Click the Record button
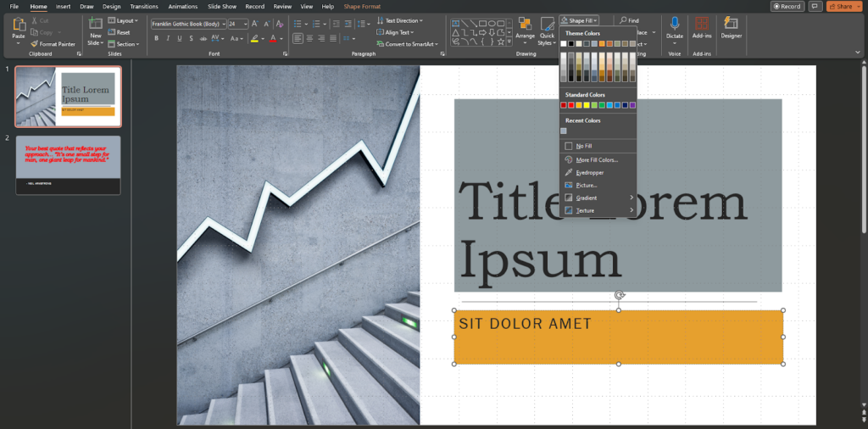This screenshot has height=429, width=868. (787, 6)
